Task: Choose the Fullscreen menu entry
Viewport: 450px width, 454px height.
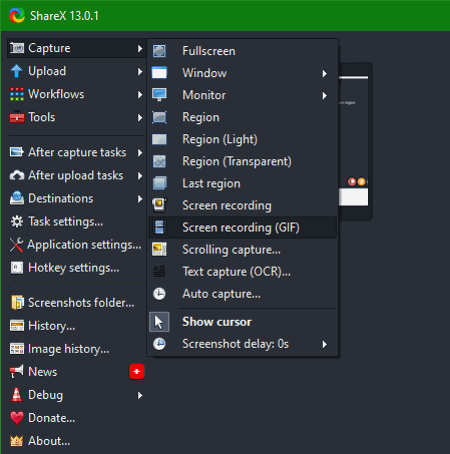Action: (243, 51)
